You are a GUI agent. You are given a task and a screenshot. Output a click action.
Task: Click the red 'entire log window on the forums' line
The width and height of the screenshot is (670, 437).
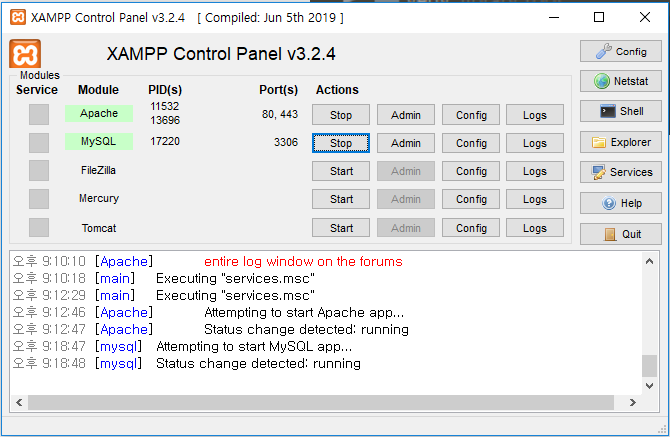coord(303,261)
